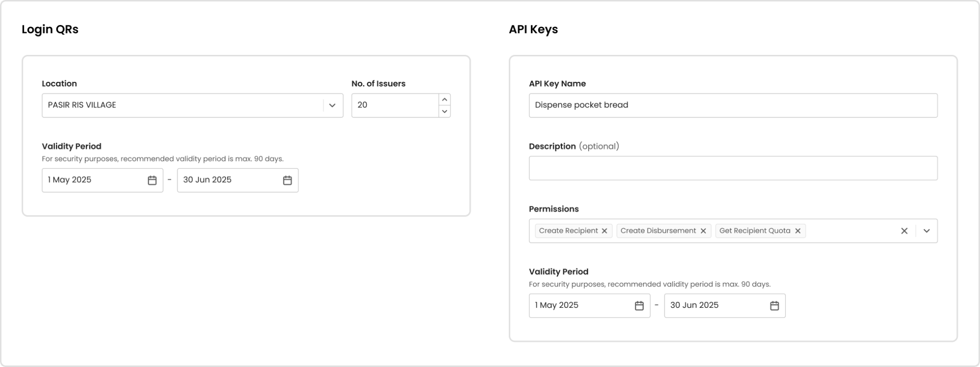Click the API Keys validity hint text
980x367 pixels.
(x=650, y=284)
